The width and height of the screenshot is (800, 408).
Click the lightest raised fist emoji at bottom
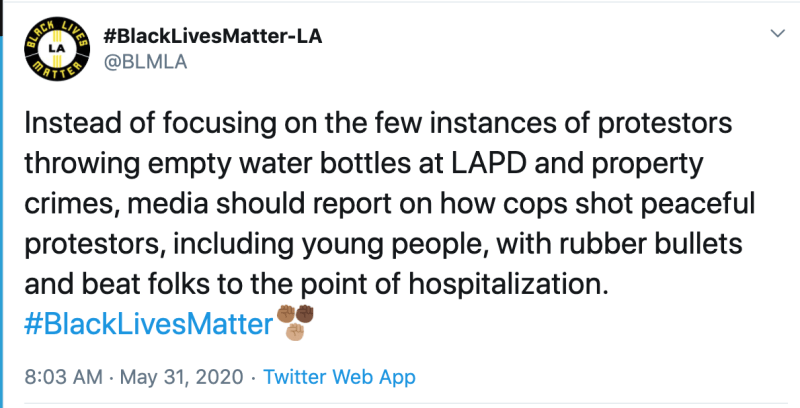(295, 332)
